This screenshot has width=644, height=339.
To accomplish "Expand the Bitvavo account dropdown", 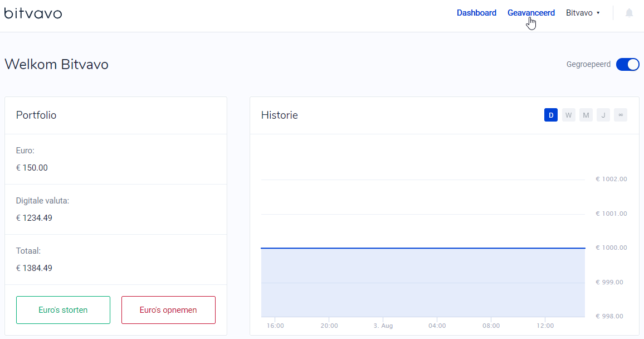I will click(583, 13).
